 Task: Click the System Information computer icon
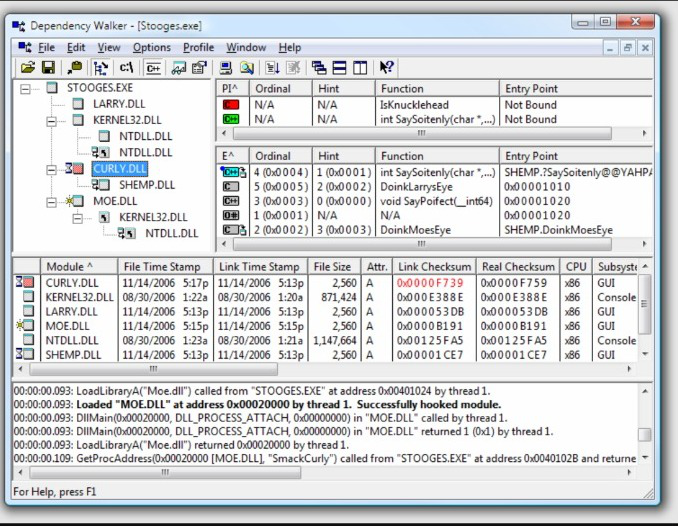pyautogui.click(x=225, y=67)
